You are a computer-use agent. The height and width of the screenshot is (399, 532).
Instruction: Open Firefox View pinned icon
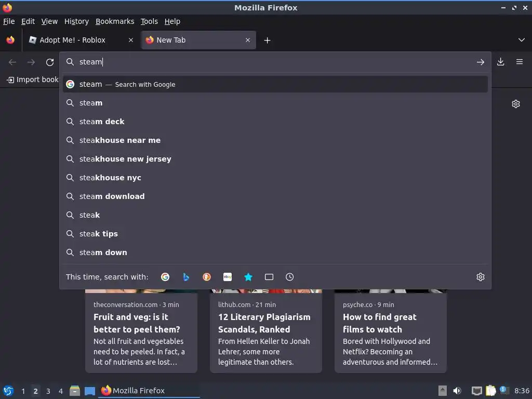click(10, 40)
